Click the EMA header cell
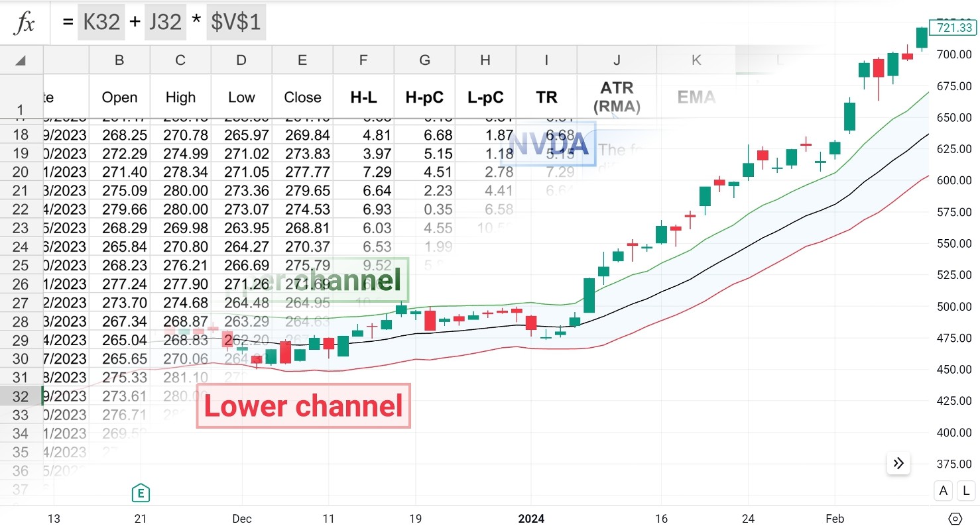This screenshot has width=980, height=530. pyautogui.click(x=696, y=97)
